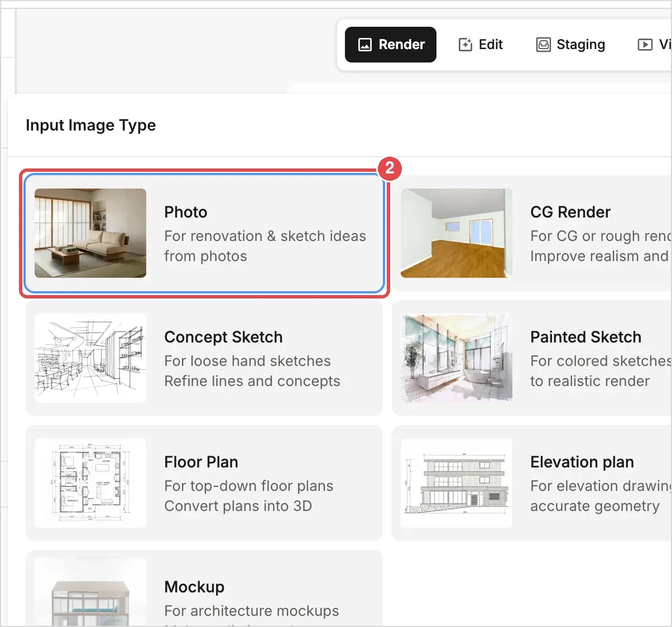The height and width of the screenshot is (627, 672).
Task: Click the "For top-down floor plans" text
Action: 249,486
